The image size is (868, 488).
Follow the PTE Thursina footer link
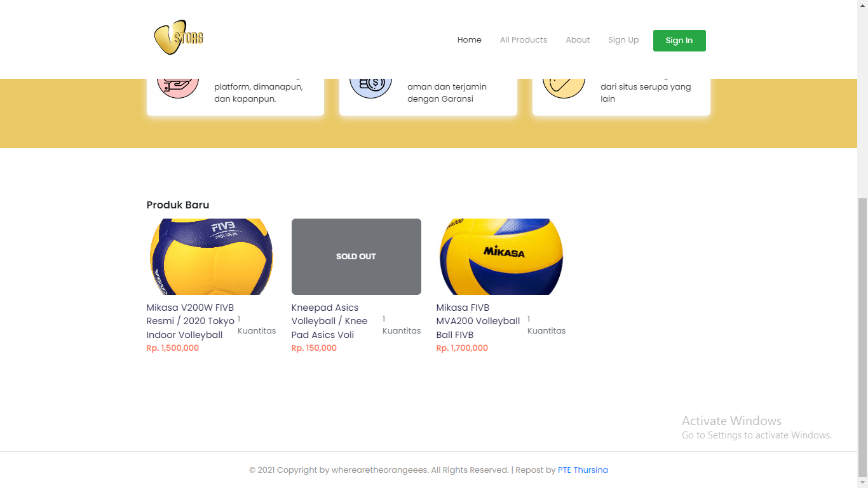[x=583, y=470]
